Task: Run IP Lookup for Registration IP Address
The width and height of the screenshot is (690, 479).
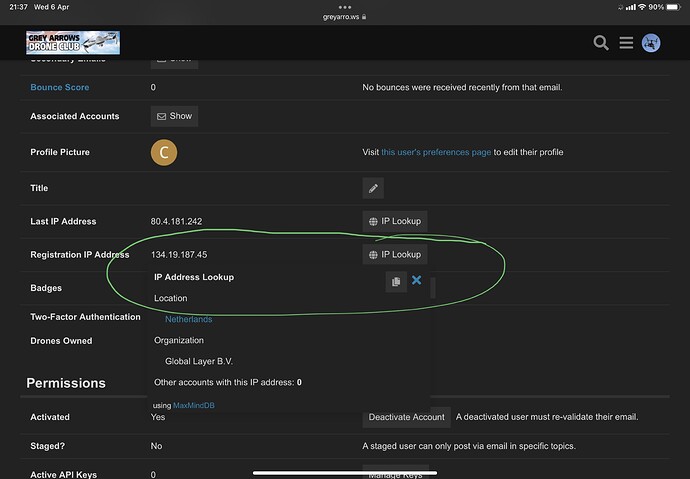Action: (395, 255)
